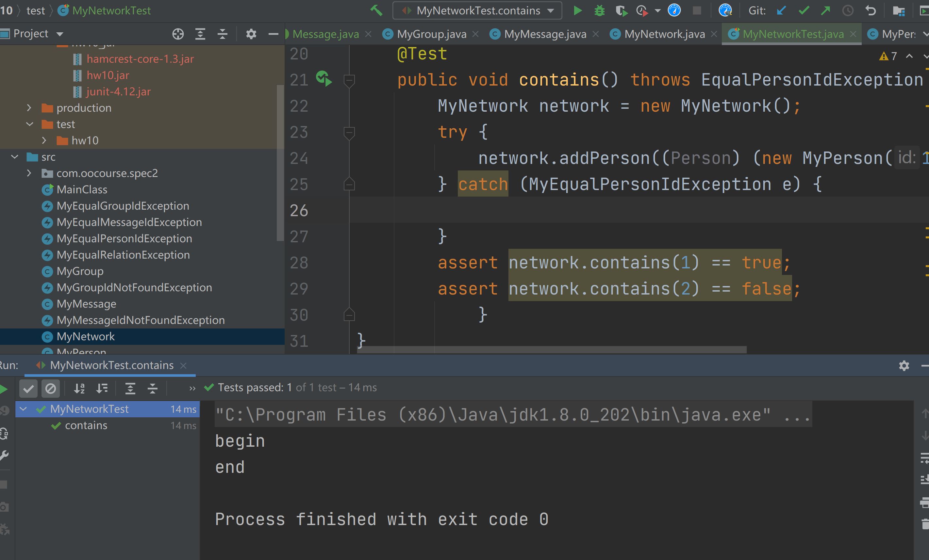
Task: Collapse the test folder
Action: pyautogui.click(x=29, y=124)
